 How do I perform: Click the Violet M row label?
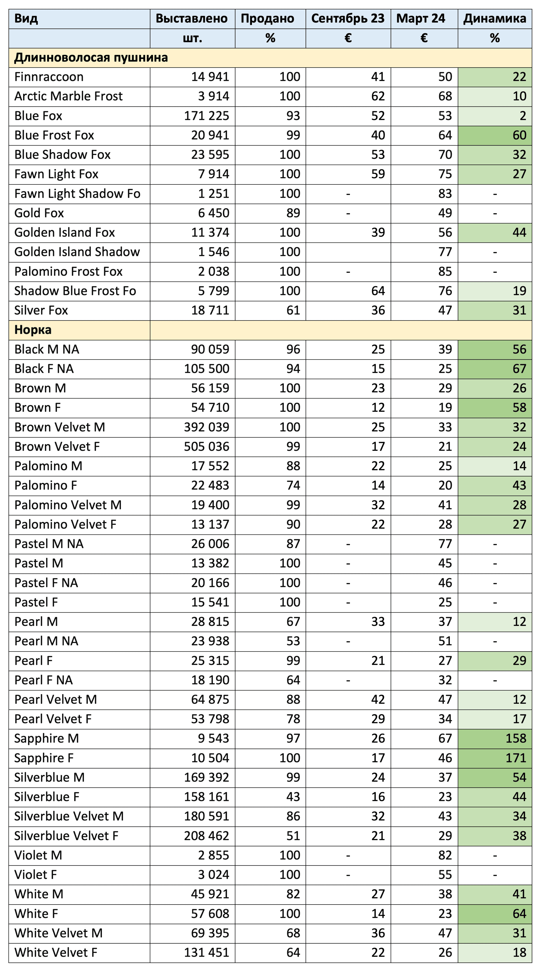click(38, 855)
